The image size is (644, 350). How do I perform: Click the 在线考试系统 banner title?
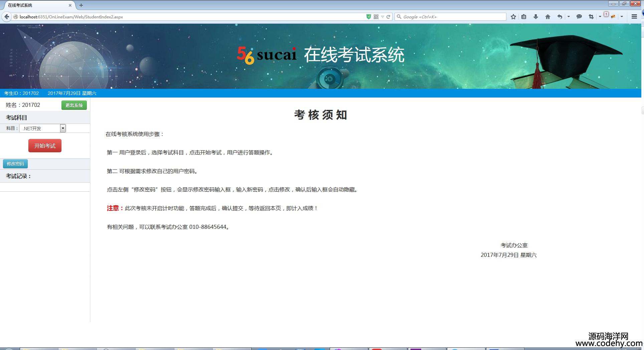[x=354, y=55]
